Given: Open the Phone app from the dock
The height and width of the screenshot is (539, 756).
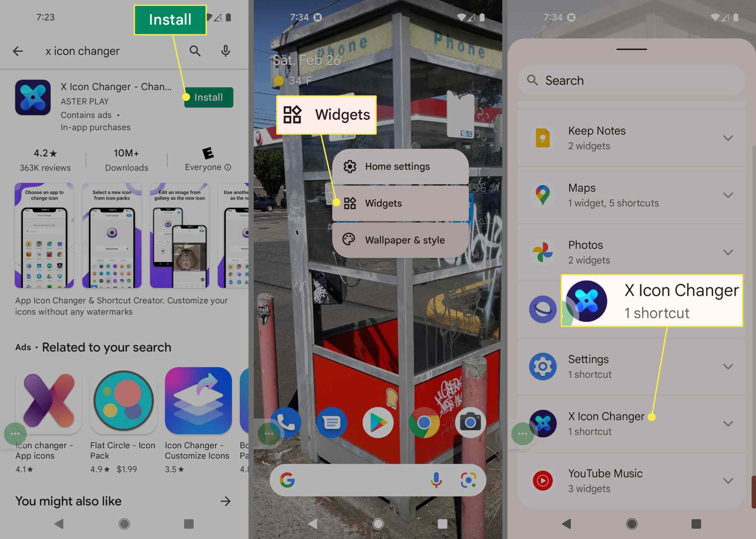Looking at the screenshot, I should (x=286, y=423).
